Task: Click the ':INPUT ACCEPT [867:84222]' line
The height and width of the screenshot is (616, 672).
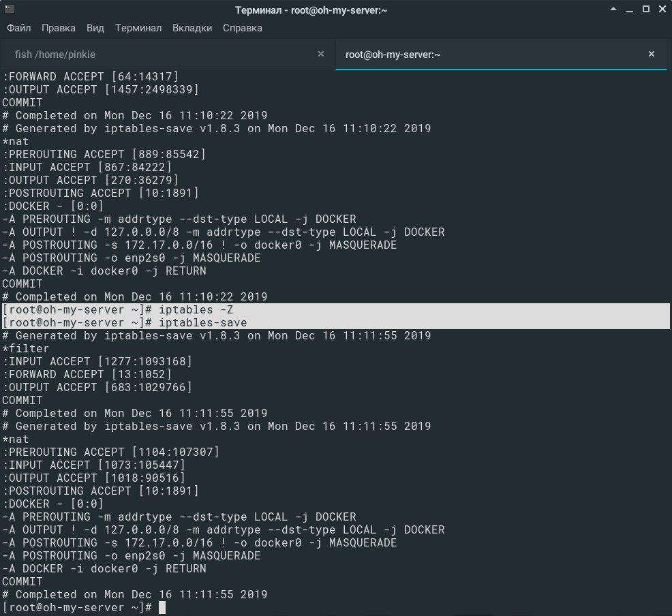Action: pos(87,167)
